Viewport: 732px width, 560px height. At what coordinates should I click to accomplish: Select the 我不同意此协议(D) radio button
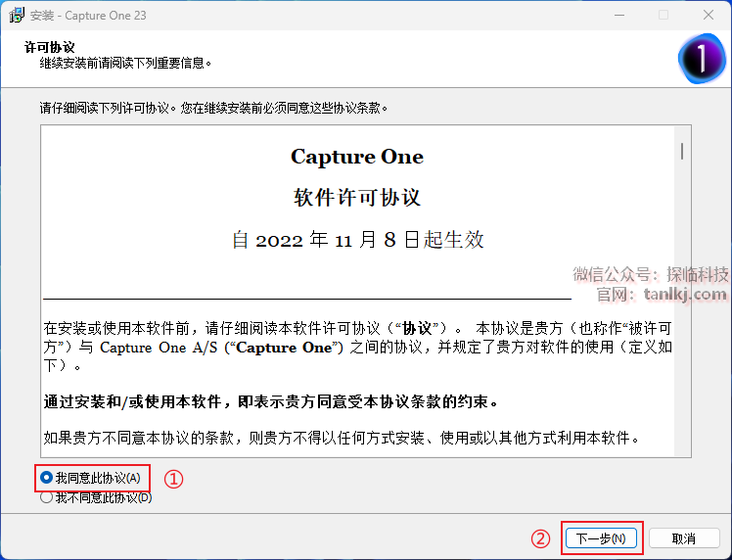[46, 497]
